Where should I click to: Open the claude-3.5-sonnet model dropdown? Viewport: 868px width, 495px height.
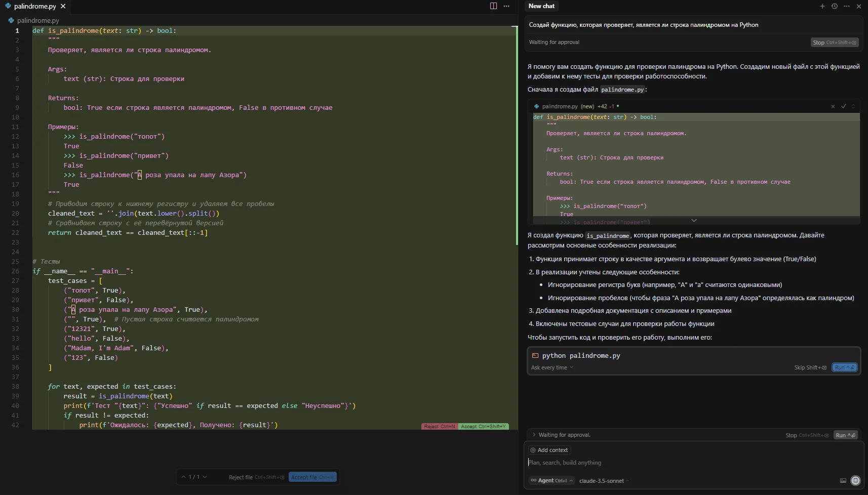pos(604,481)
